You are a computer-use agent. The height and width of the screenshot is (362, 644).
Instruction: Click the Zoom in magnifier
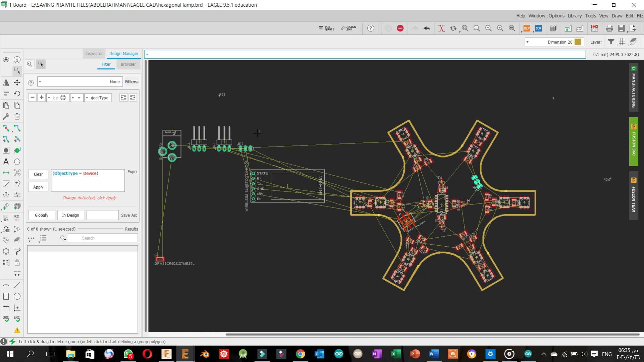(500, 28)
